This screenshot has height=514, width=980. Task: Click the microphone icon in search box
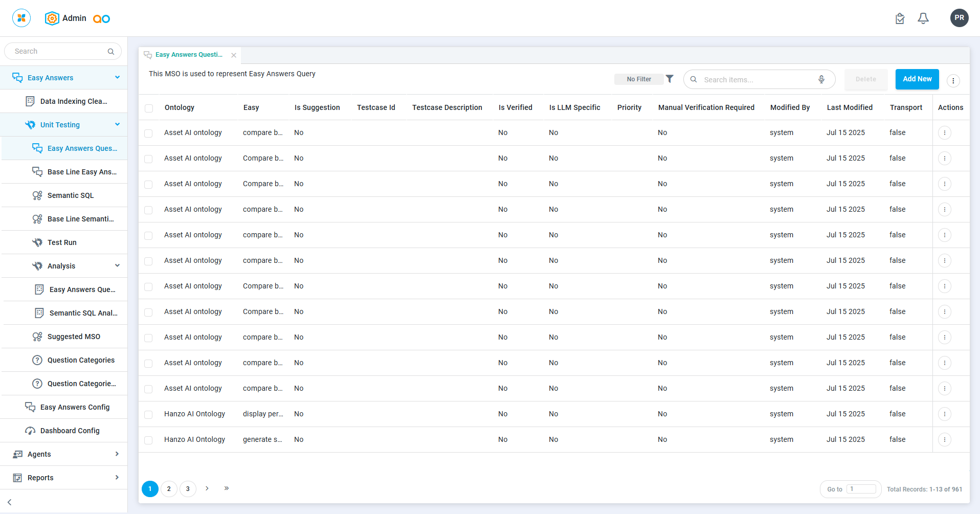(821, 79)
